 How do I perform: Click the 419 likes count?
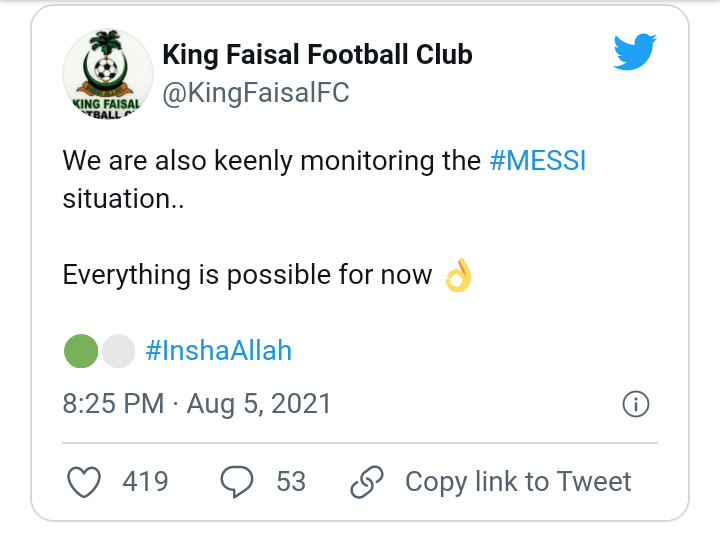pyautogui.click(x=145, y=482)
